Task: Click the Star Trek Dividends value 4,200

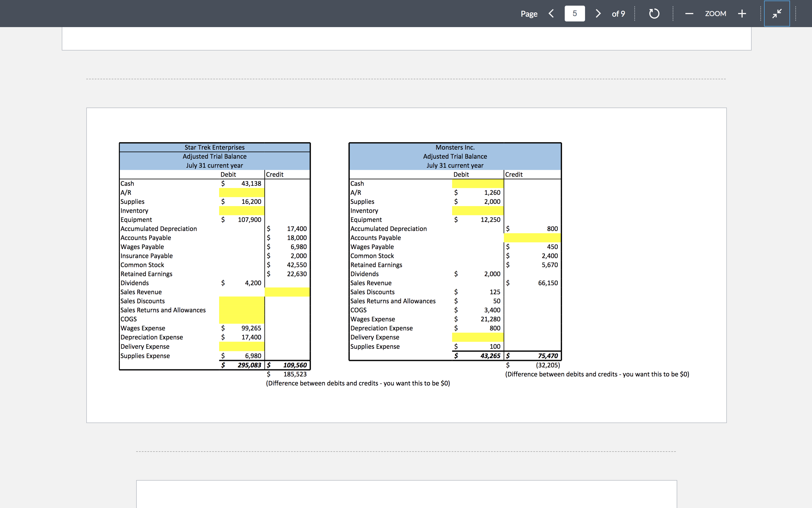Action: coord(253,283)
